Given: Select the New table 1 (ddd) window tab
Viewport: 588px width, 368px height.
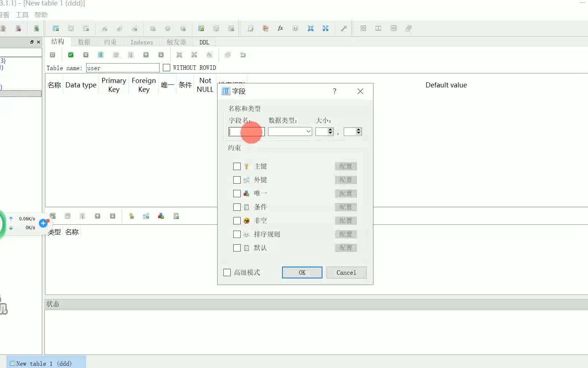Looking at the screenshot, I should (46, 363).
